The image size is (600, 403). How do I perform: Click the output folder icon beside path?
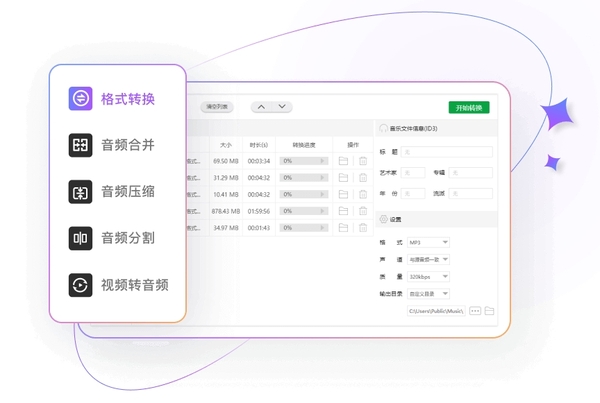point(489,311)
